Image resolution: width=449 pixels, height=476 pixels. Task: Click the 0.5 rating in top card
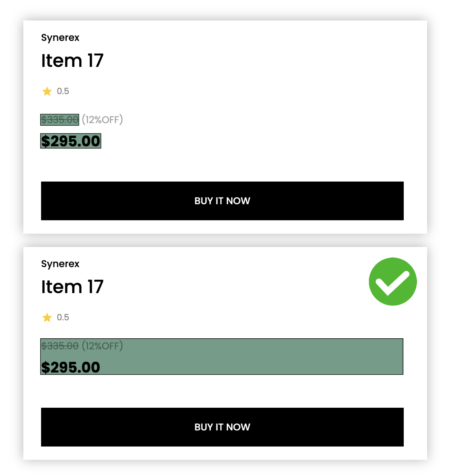coord(63,91)
